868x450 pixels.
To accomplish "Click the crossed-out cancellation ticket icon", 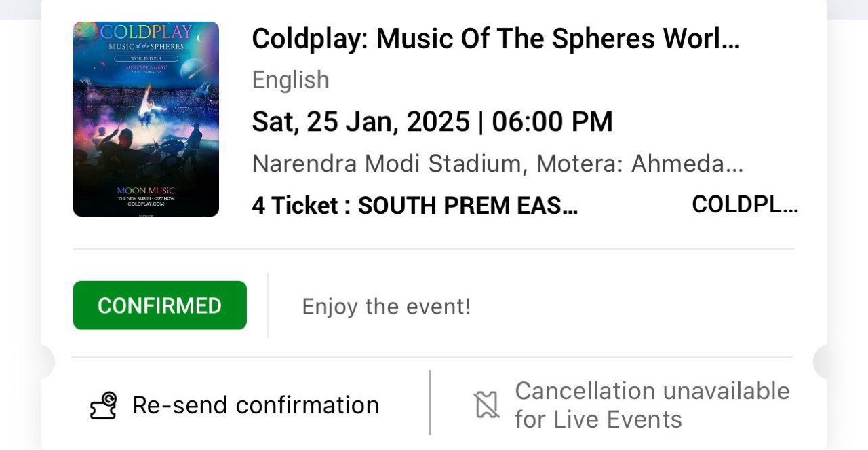I will point(486,405).
